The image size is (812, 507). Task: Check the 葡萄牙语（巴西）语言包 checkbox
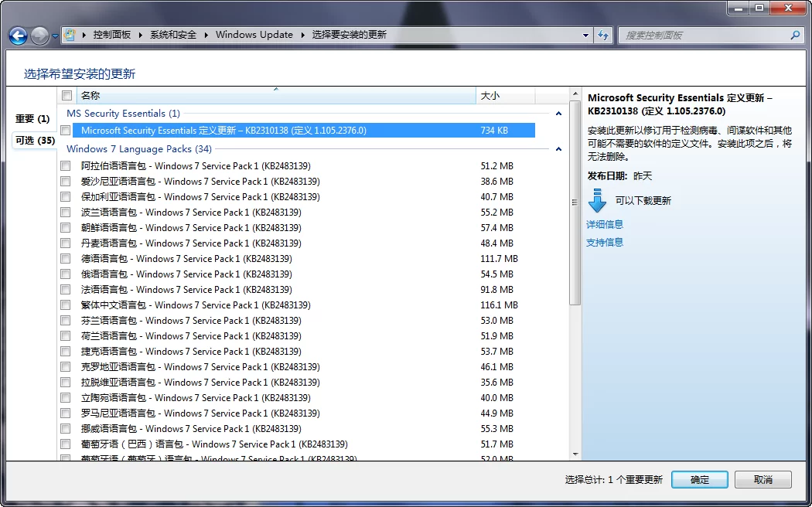(x=65, y=444)
